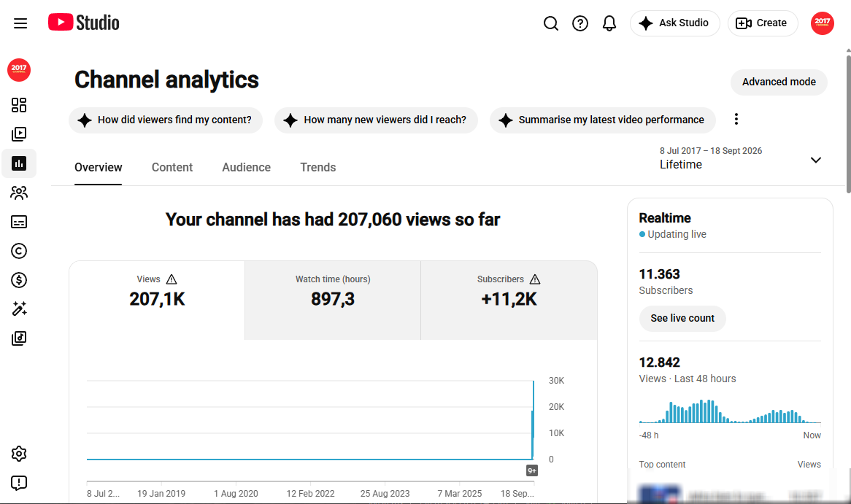Open Copyright in the sidebar
The width and height of the screenshot is (851, 504).
click(x=19, y=251)
